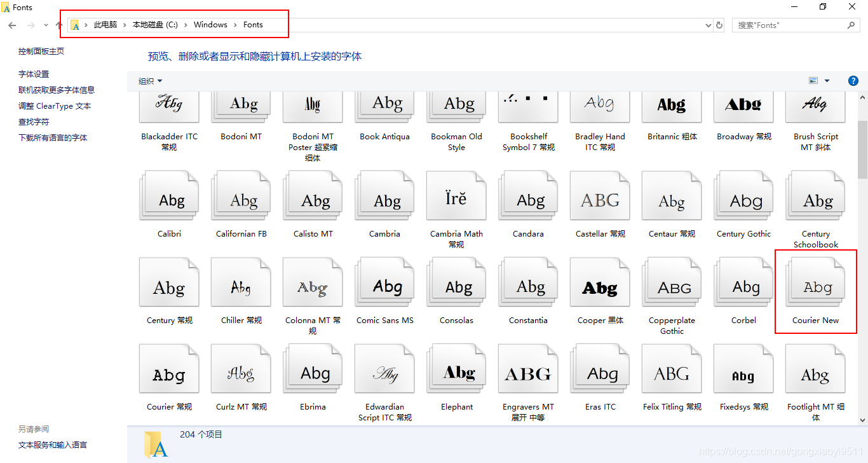Open the recent locations dropdown arrow

[46, 25]
